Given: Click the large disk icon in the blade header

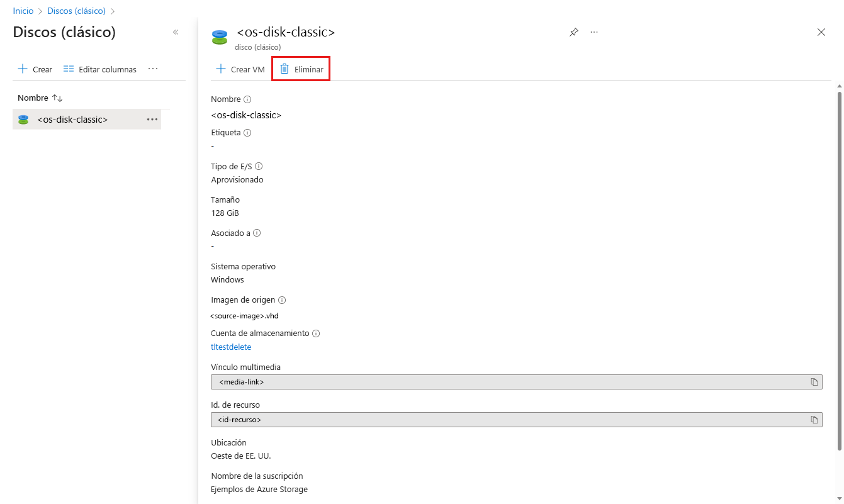Looking at the screenshot, I should click(x=219, y=36).
